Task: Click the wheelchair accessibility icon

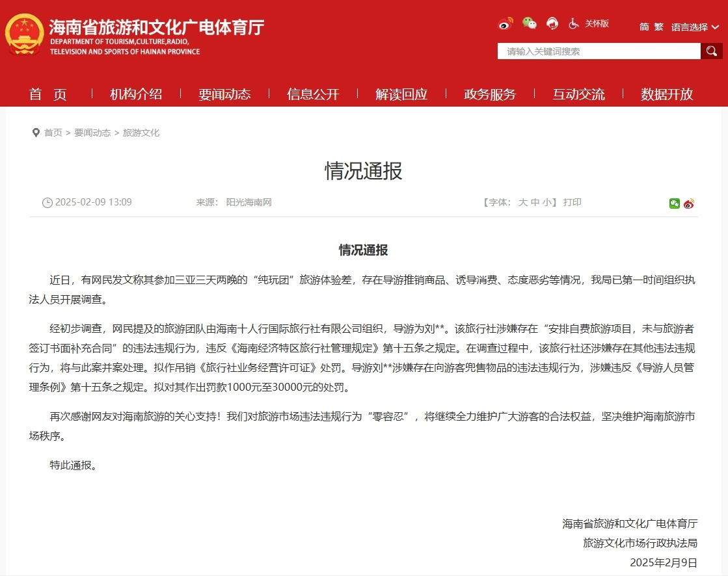Action: point(574,23)
